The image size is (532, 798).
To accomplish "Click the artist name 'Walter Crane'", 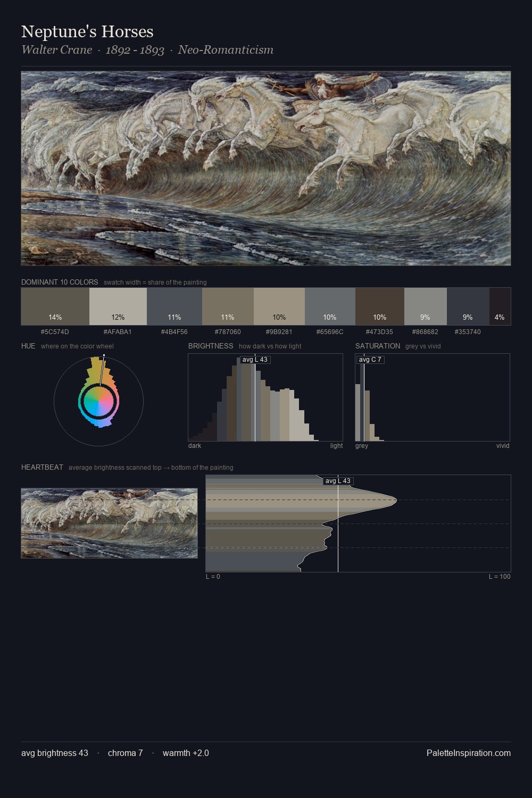I will 57,50.
